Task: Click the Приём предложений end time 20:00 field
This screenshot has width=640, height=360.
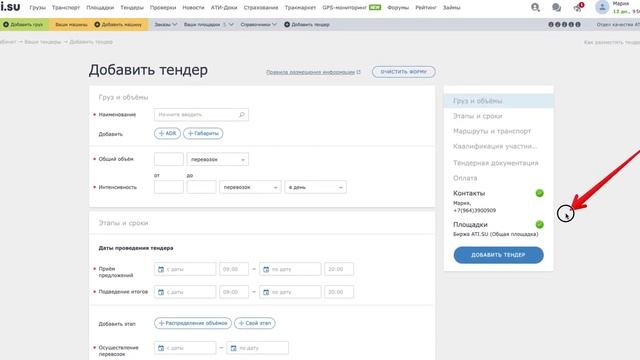Action: tap(339, 269)
